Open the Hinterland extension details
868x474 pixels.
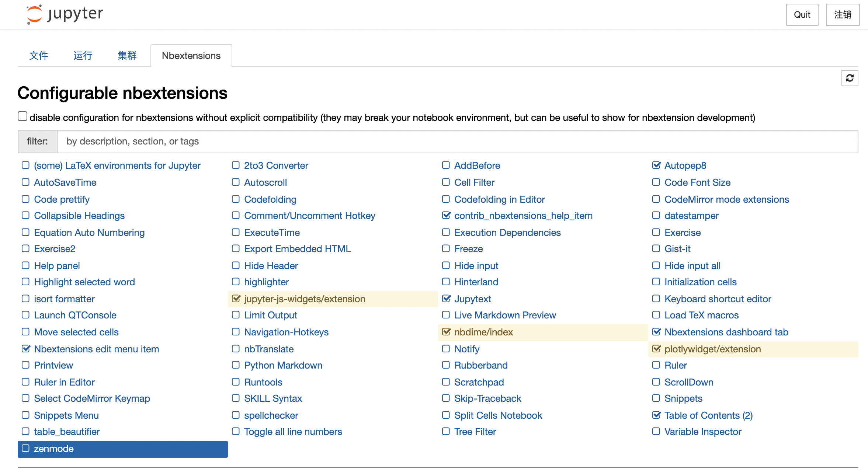(476, 282)
